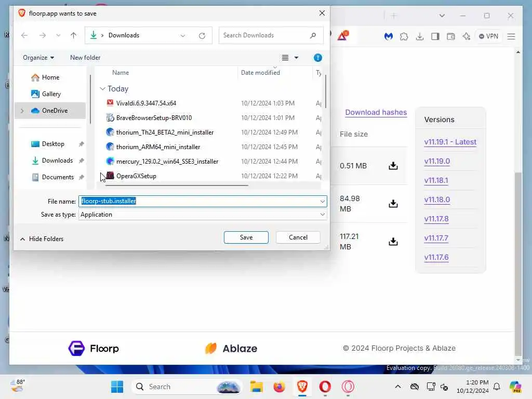Toggle the Brave sidebar panel

(x=435, y=36)
